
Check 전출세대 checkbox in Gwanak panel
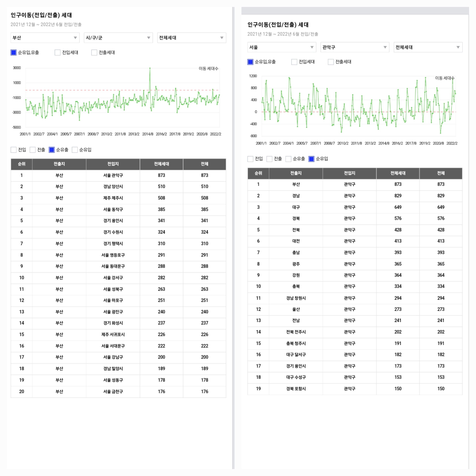331,62
